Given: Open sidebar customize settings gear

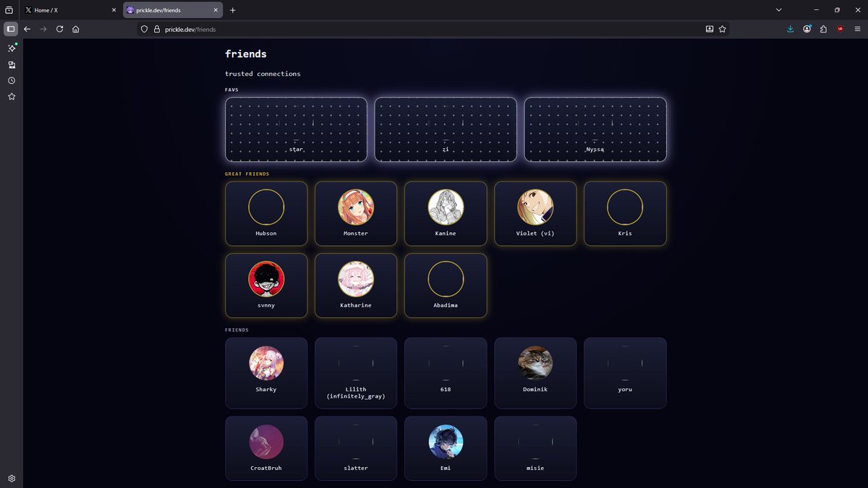Looking at the screenshot, I should [12, 478].
